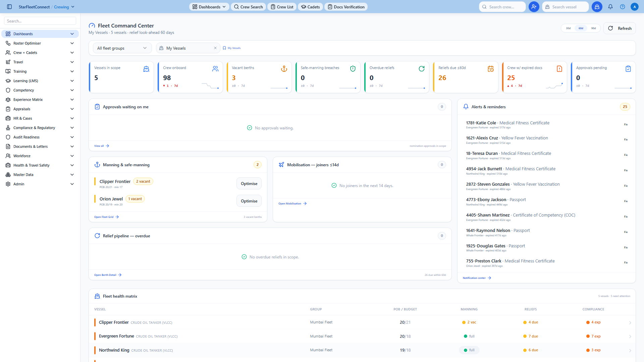This screenshot has width=644, height=362.
Task: Click View all approvals link
Action: pyautogui.click(x=102, y=146)
